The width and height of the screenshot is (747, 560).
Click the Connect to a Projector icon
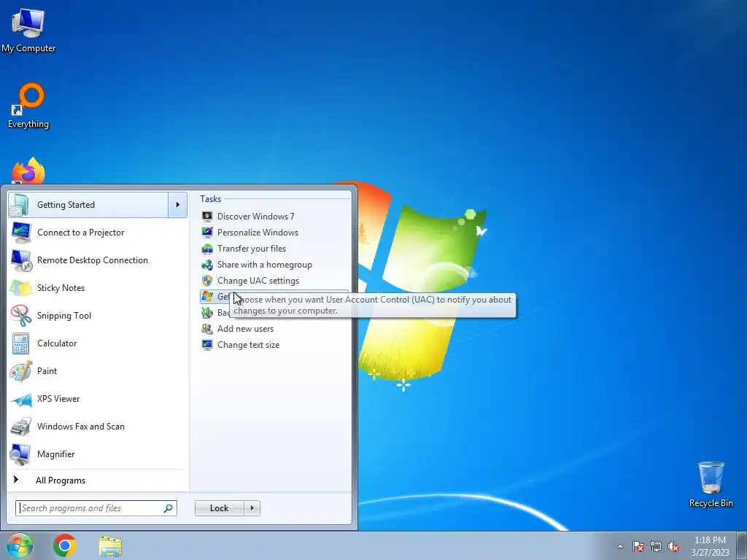click(20, 233)
